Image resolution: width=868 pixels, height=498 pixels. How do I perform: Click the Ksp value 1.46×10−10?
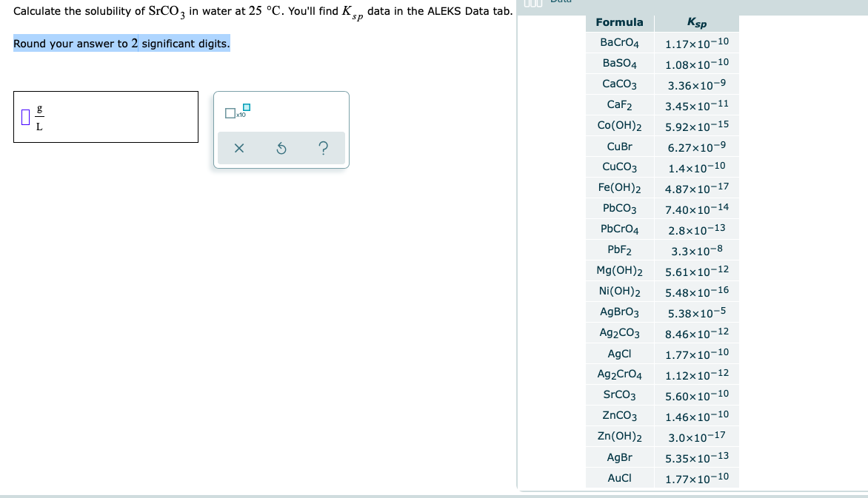697,416
